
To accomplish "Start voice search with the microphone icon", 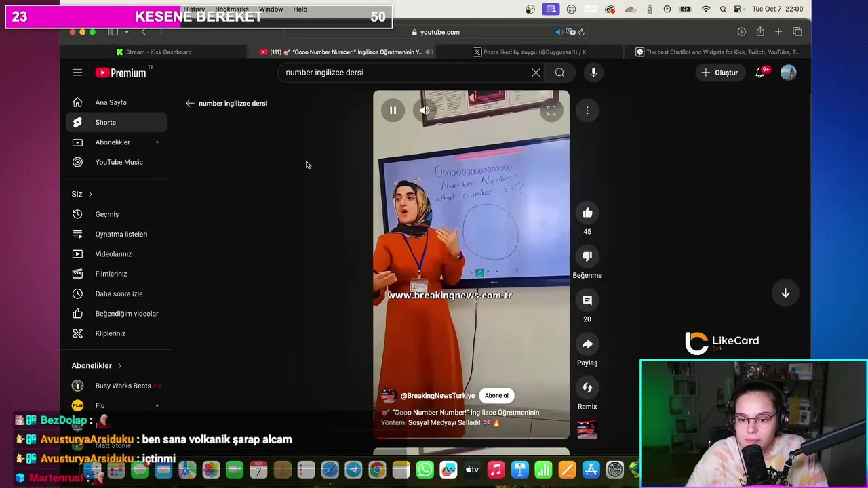I will (593, 73).
